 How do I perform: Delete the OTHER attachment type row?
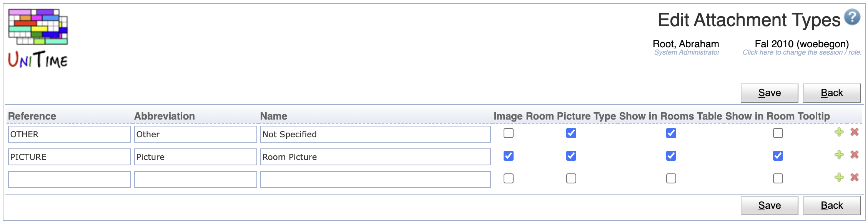click(x=855, y=132)
